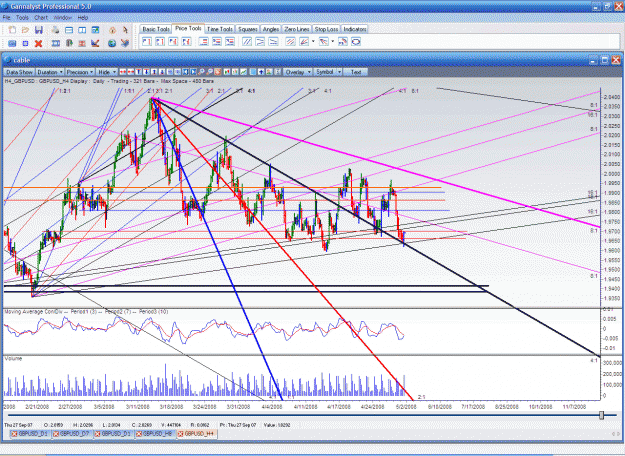Switch to the Indicators tab
The width and height of the screenshot is (625, 456).
[x=355, y=29]
